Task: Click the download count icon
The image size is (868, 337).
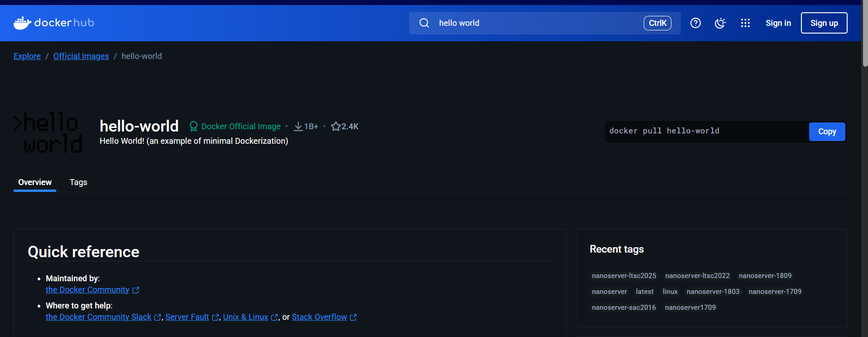Action: pos(298,127)
